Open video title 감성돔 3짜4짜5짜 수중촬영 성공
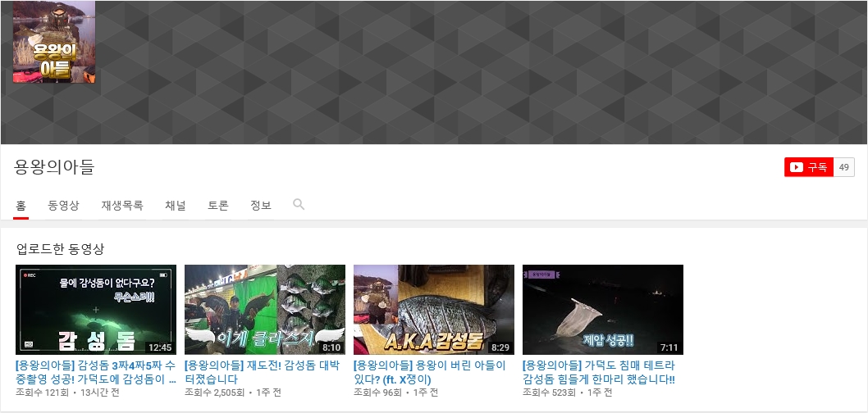This screenshot has width=868, height=413. point(96,372)
